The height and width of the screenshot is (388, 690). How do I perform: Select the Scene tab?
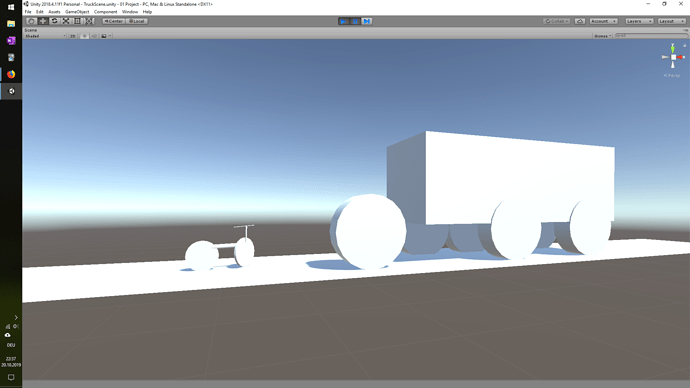click(x=31, y=30)
